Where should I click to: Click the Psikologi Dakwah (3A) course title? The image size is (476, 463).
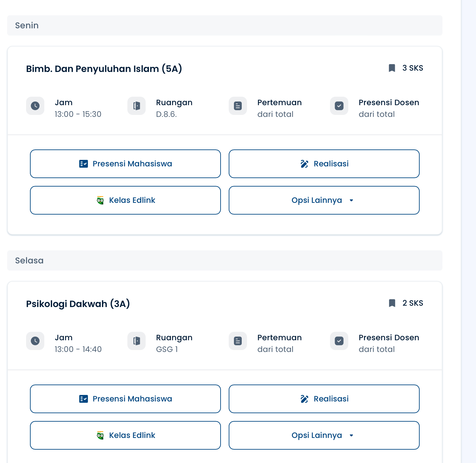[x=78, y=304]
